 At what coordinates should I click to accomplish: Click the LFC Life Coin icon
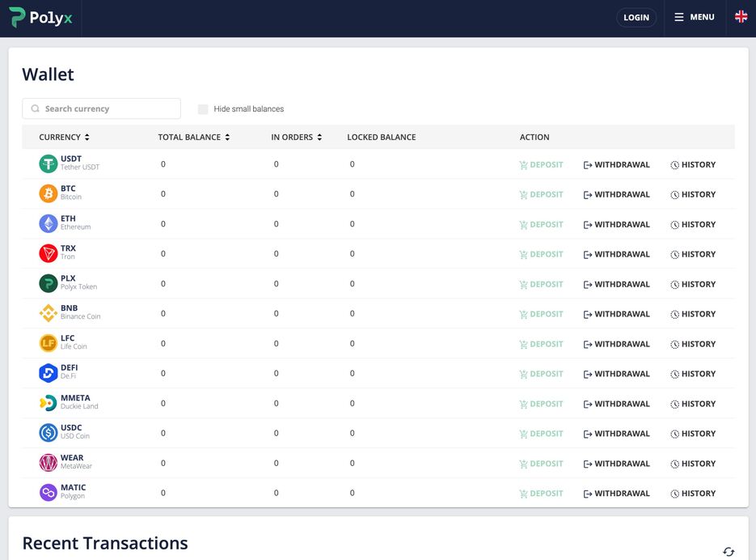pyautogui.click(x=49, y=343)
